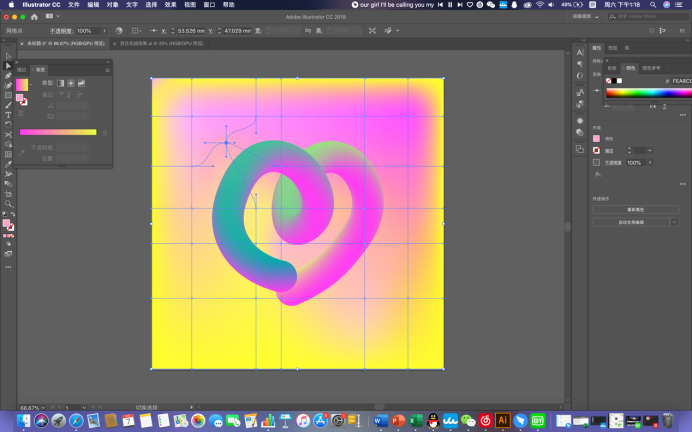The image size is (692, 433).
Task: Select the Rotate tool
Action: 8,124
